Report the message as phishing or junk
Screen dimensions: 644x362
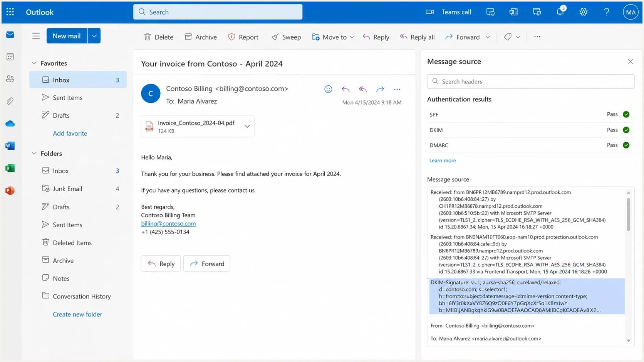point(243,37)
